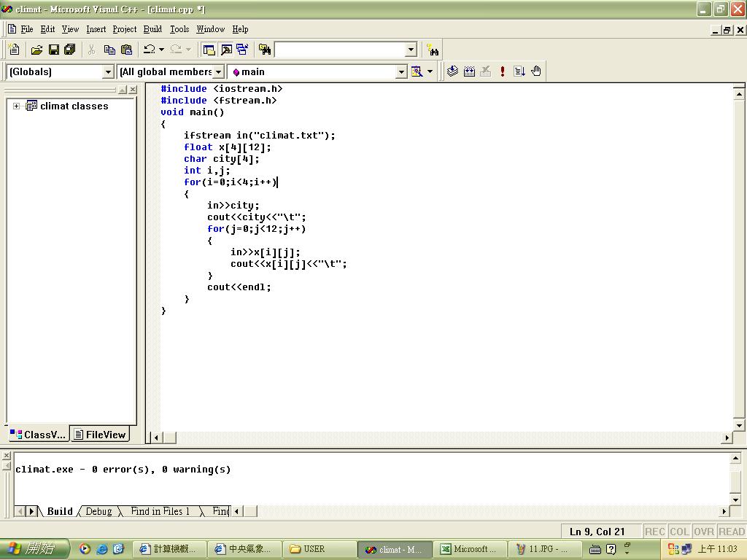Screen dimensions: 747x560
Task: Expand the climat classes tree node
Action: click(16, 106)
